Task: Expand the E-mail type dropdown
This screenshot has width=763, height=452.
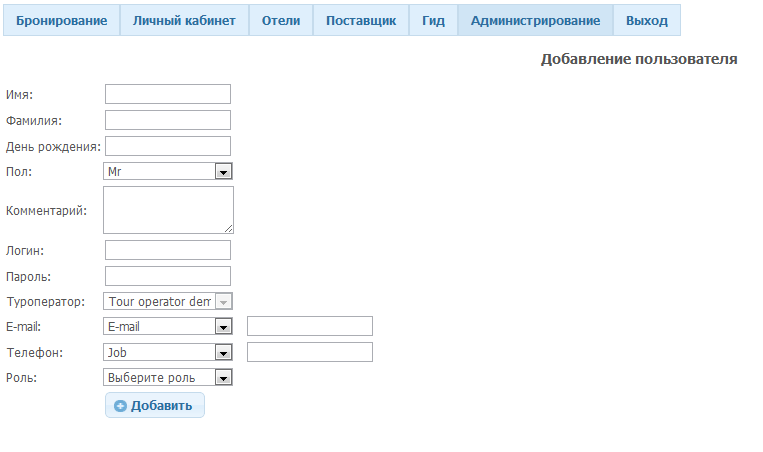Action: (x=168, y=326)
